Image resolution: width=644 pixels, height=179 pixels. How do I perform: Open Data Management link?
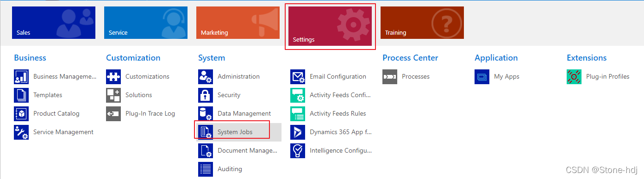pos(244,113)
